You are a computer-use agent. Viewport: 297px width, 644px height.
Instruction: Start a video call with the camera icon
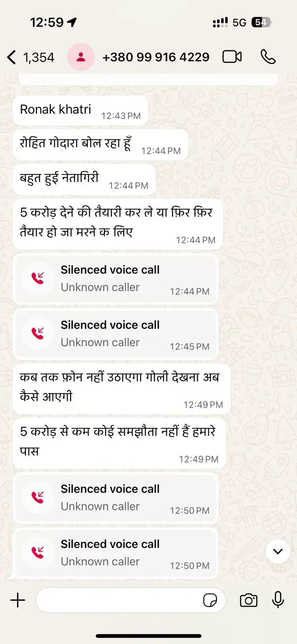(x=232, y=57)
